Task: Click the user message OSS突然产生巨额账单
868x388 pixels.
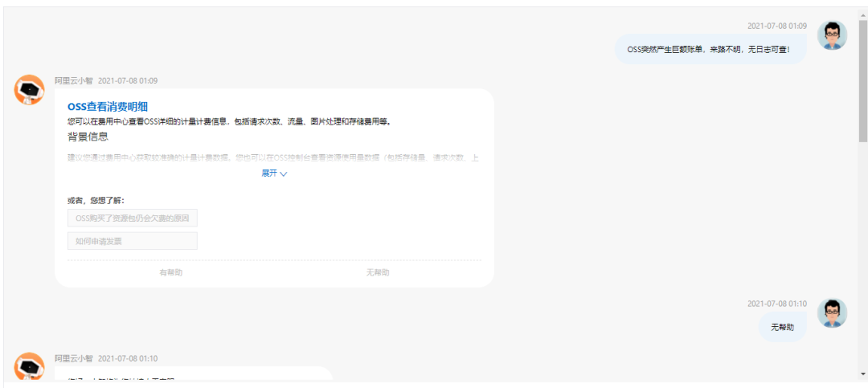Action: click(710, 49)
